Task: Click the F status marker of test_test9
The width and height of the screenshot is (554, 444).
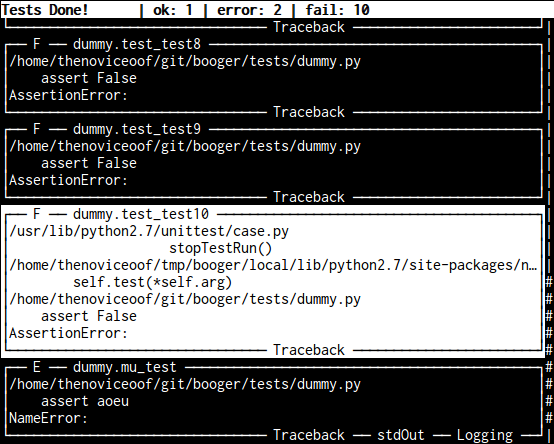Action: pyautogui.click(x=36, y=129)
